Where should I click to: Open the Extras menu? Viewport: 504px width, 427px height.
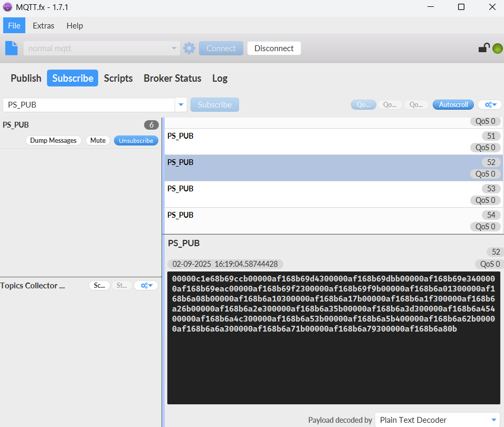43,26
